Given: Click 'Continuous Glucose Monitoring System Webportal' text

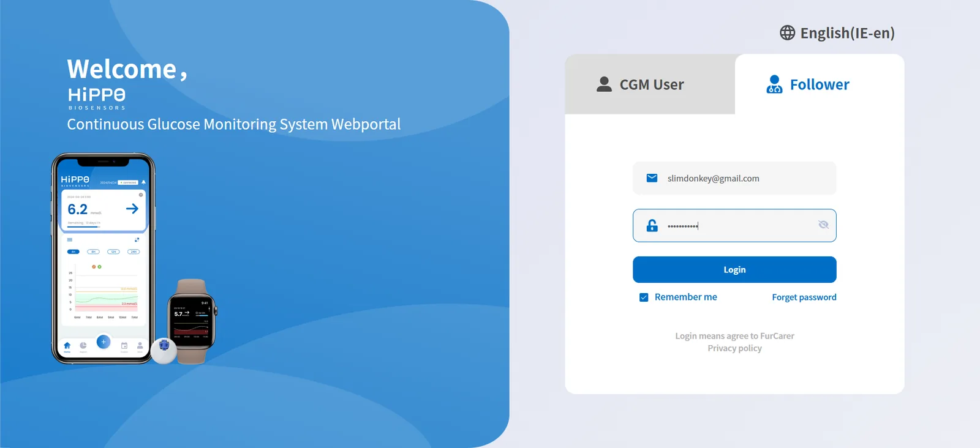Looking at the screenshot, I should (233, 124).
